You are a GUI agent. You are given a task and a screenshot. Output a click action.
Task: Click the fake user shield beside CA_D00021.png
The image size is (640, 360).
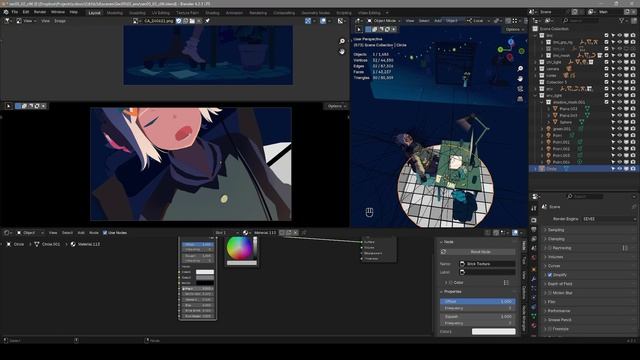(179, 21)
